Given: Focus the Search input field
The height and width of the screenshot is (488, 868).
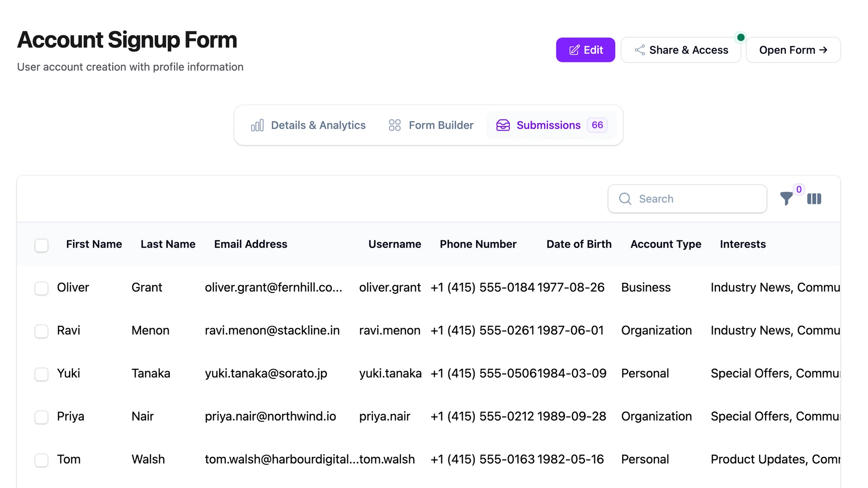Looking at the screenshot, I should [687, 199].
